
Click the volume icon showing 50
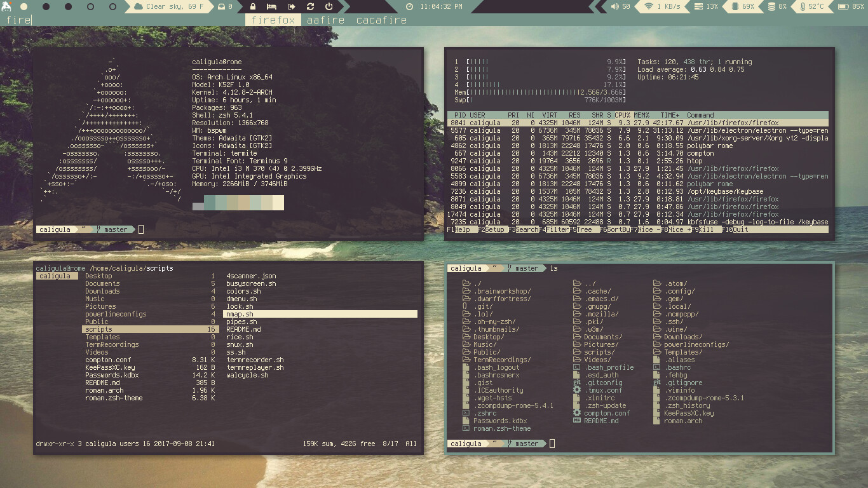[614, 7]
